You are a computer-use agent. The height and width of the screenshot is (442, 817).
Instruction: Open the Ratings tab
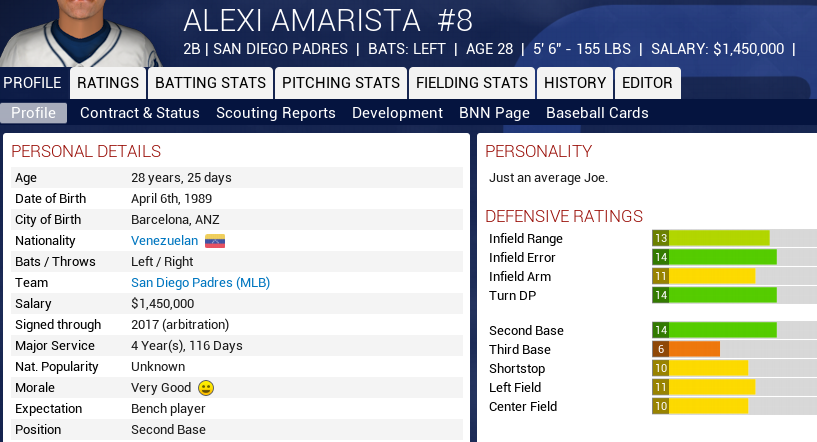[x=108, y=83]
